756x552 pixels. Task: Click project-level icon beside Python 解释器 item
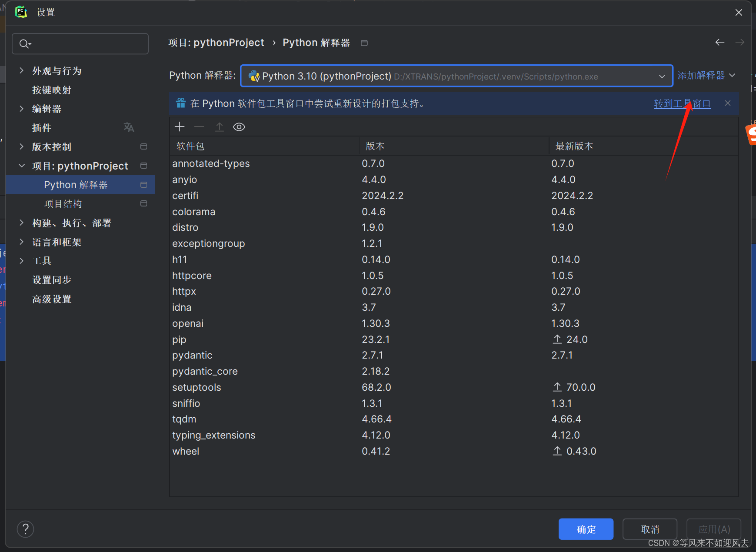pos(144,185)
